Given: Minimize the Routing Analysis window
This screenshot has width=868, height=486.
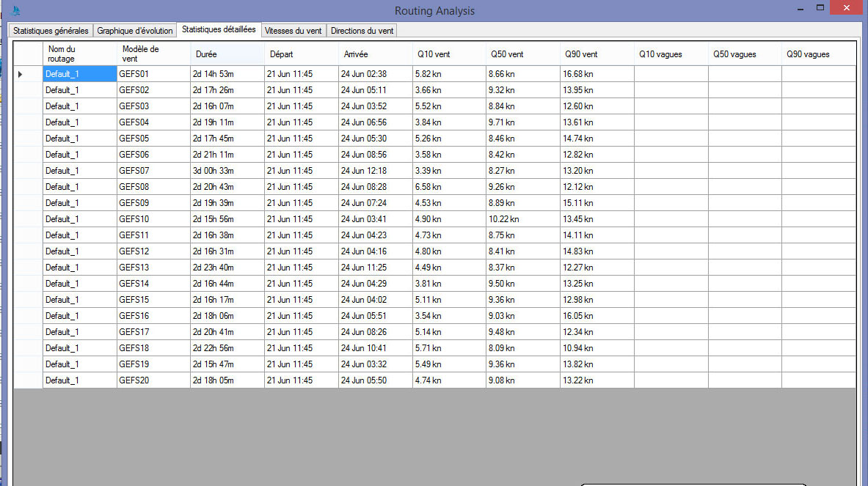Looking at the screenshot, I should tap(799, 8).
